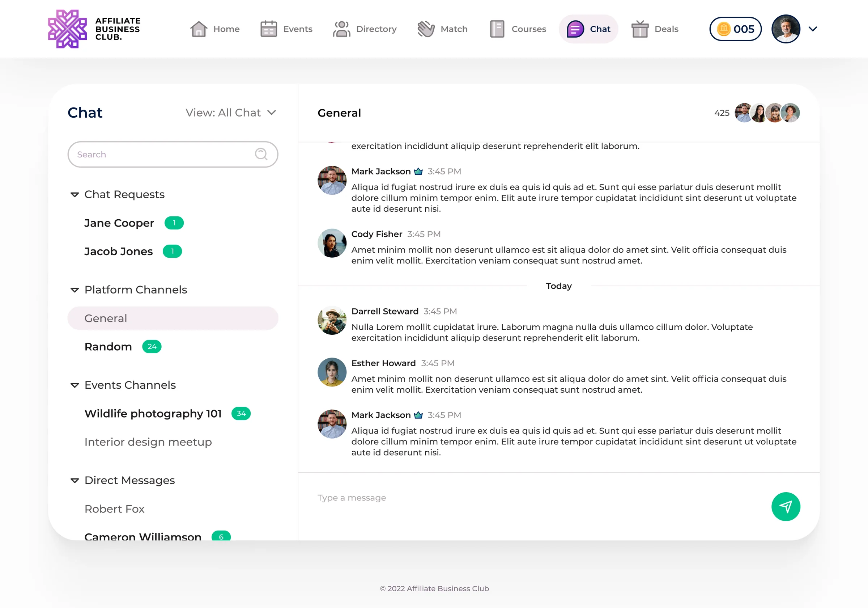Open profile photo in top navigation bar
The height and width of the screenshot is (608, 868).
(x=785, y=29)
